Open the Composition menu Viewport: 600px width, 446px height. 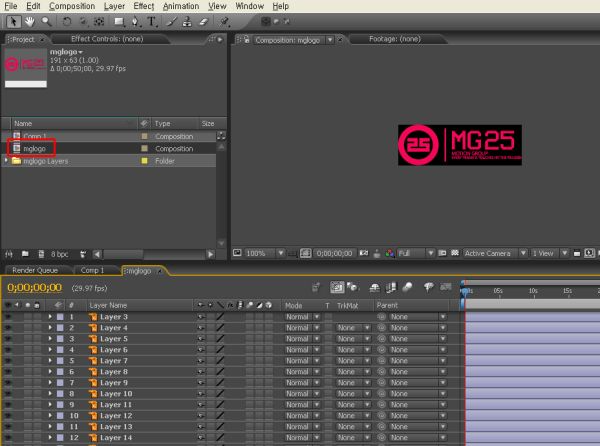(72, 6)
